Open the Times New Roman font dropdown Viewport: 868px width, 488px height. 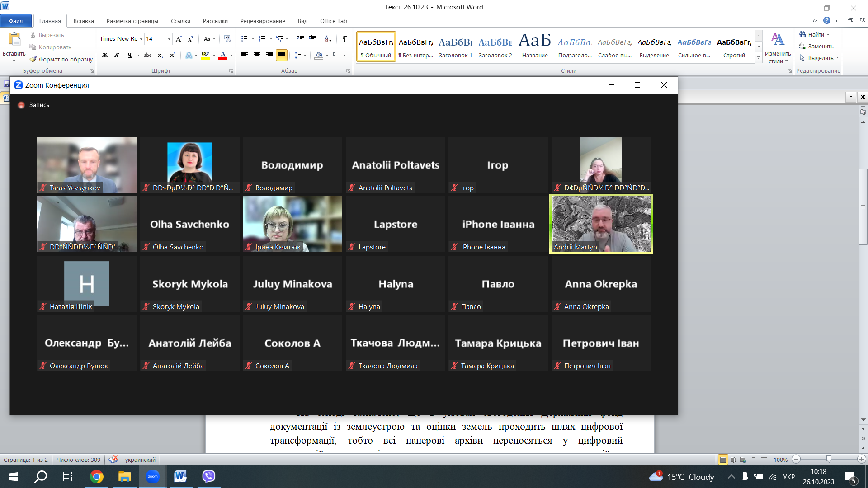point(141,39)
